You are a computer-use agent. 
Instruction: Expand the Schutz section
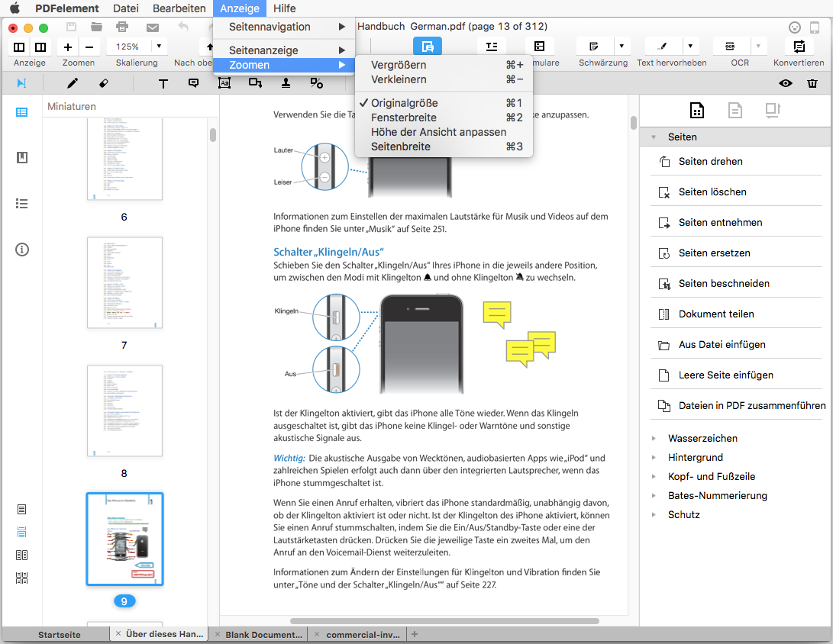[654, 515]
